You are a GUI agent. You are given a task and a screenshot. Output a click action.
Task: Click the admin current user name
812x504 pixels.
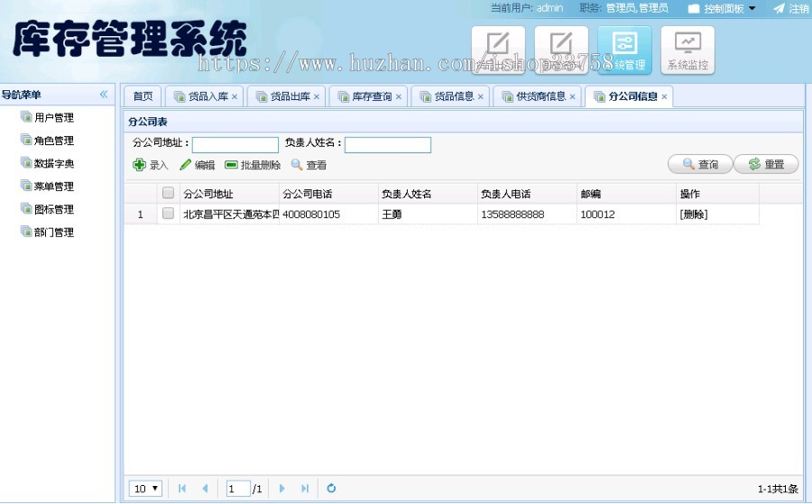click(549, 8)
